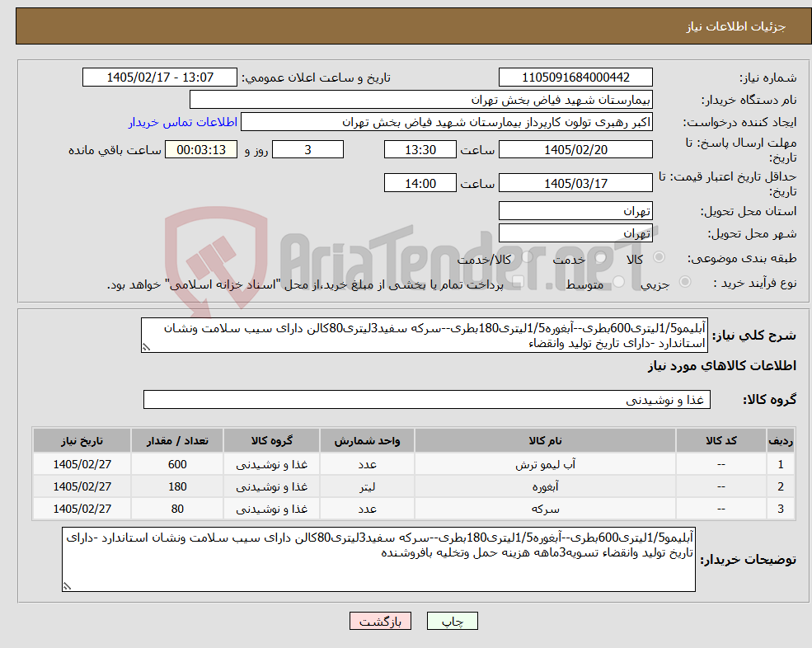This screenshot has width=812, height=648.
Task: Click the بازگشت (back) button
Action: pyautogui.click(x=380, y=621)
